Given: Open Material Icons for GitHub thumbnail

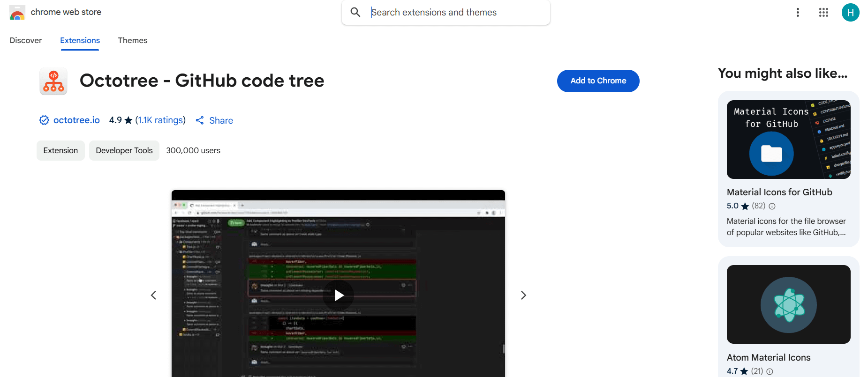Looking at the screenshot, I should [x=788, y=140].
